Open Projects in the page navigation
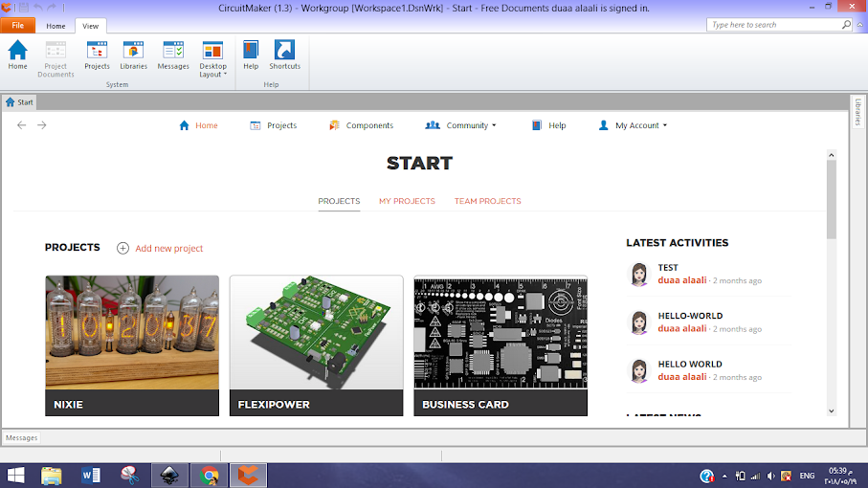Image resolution: width=868 pixels, height=488 pixels. tap(274, 125)
